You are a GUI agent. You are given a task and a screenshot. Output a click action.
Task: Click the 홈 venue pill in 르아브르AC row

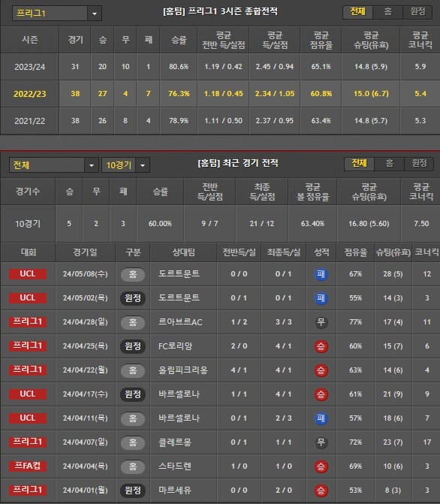click(133, 322)
